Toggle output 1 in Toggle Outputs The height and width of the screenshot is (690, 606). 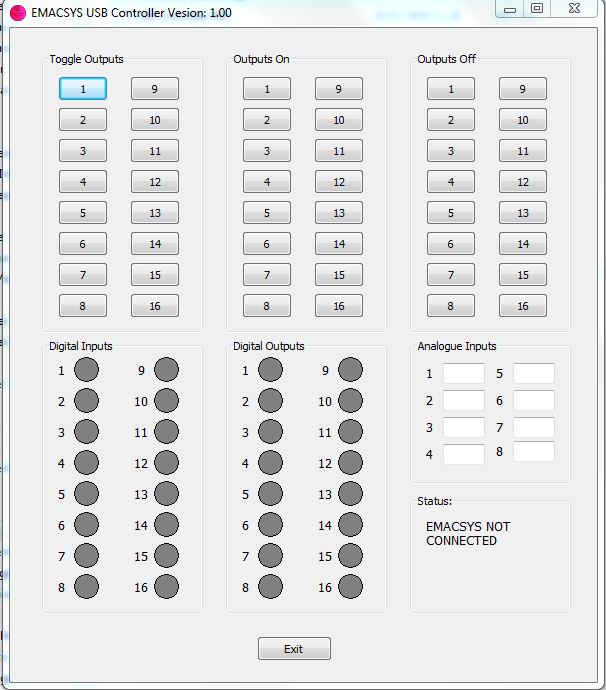tap(83, 89)
